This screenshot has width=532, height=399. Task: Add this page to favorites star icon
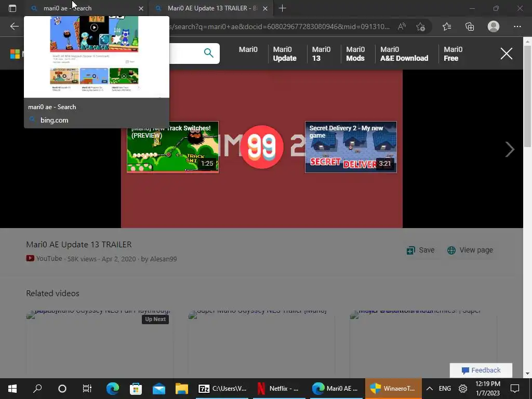(421, 26)
